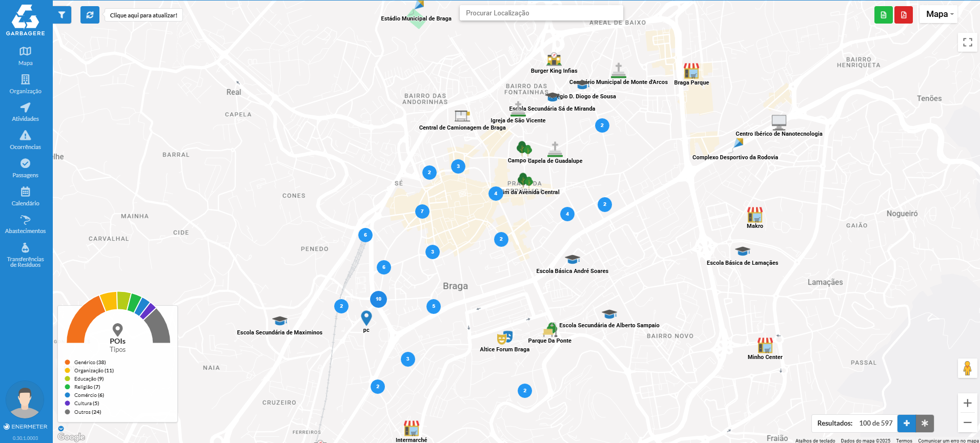Image resolution: width=980 pixels, height=443 pixels.
Task: Open the Mapa map type dropdown
Action: point(938,14)
